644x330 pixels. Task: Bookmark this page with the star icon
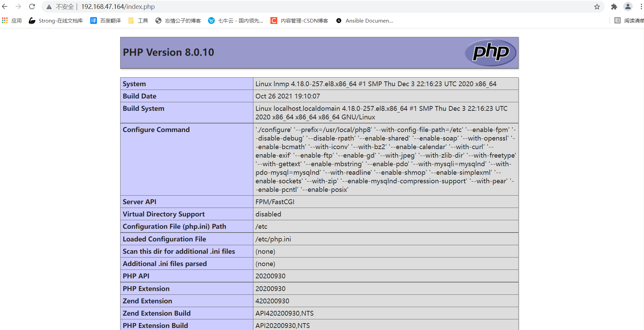point(597,7)
